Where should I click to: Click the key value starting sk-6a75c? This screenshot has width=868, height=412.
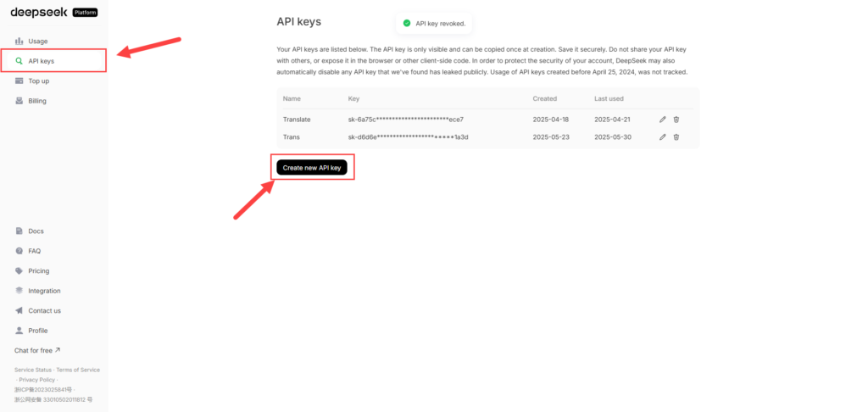406,120
